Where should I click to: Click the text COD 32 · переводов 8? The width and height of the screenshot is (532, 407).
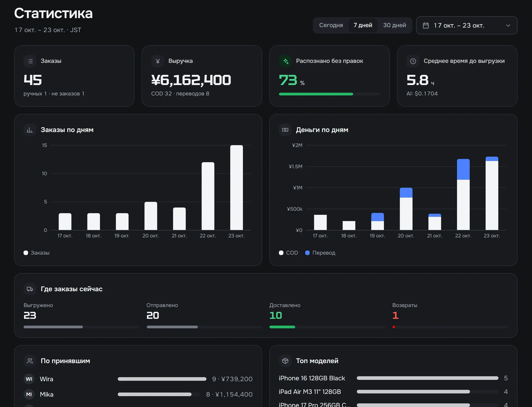180,94
